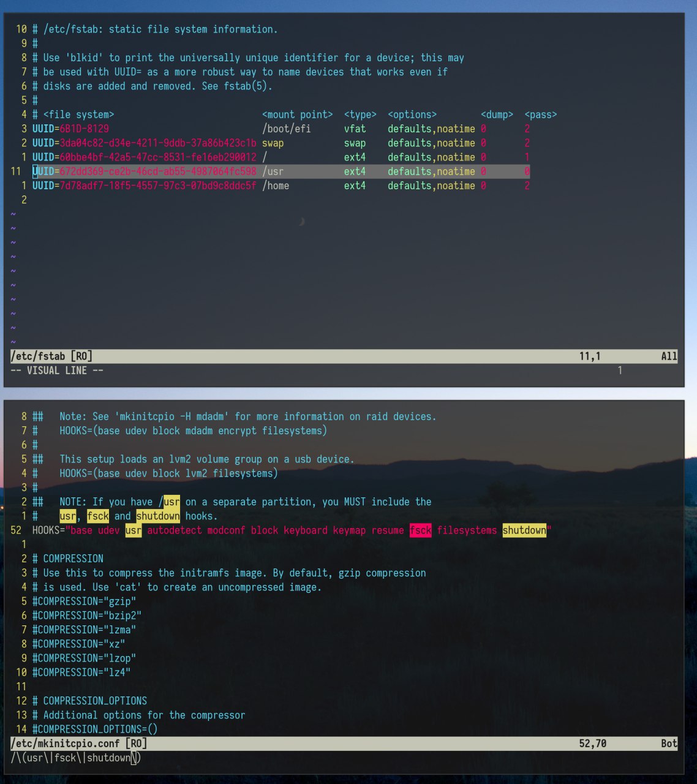Screen dimensions: 697x784
Task: Click 'HOOKS=(base udev block mdadm encrypt filesystems)' comment
Action: click(194, 431)
